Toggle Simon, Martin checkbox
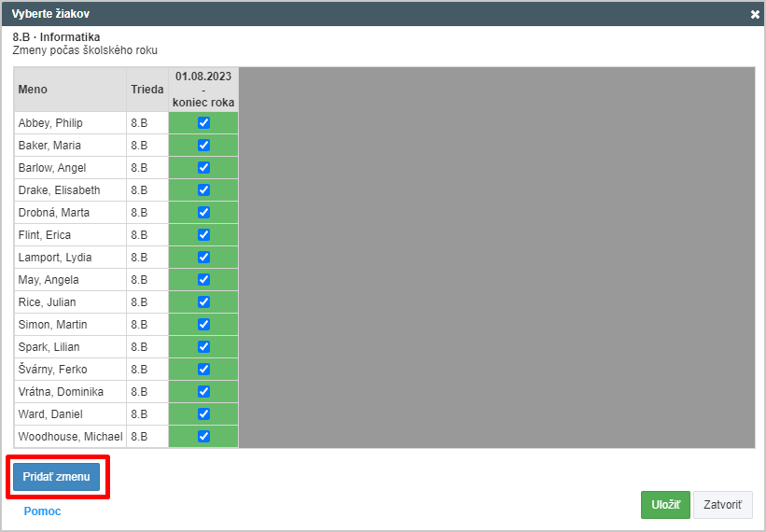This screenshot has width=766, height=532. (203, 325)
